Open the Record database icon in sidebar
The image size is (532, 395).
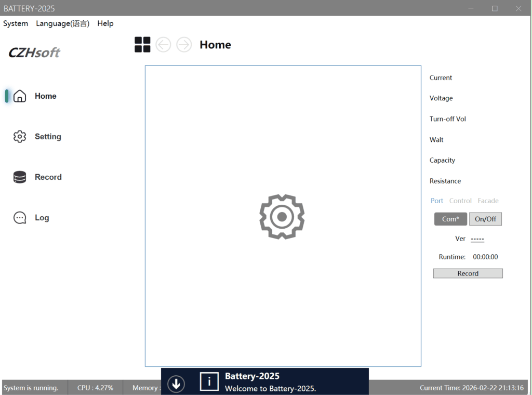20,177
